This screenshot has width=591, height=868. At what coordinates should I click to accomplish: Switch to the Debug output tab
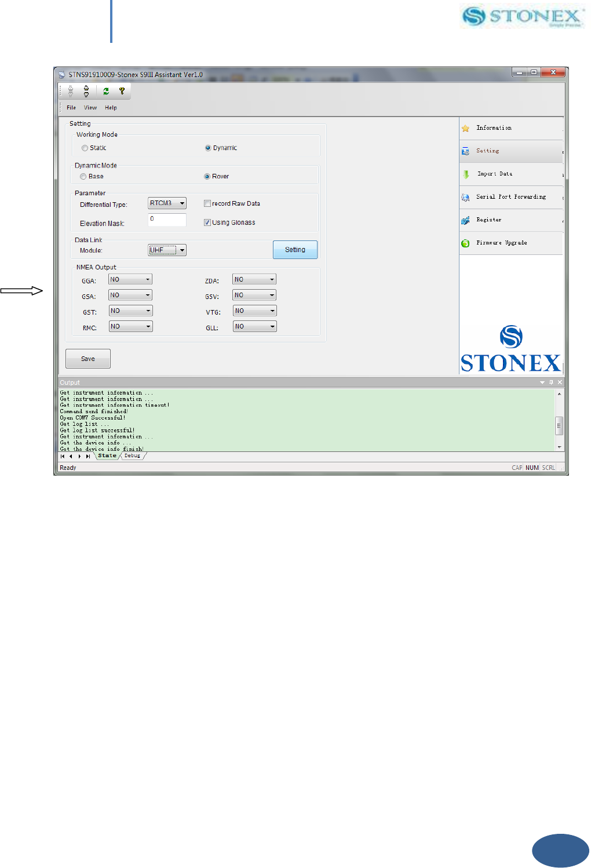tap(133, 456)
